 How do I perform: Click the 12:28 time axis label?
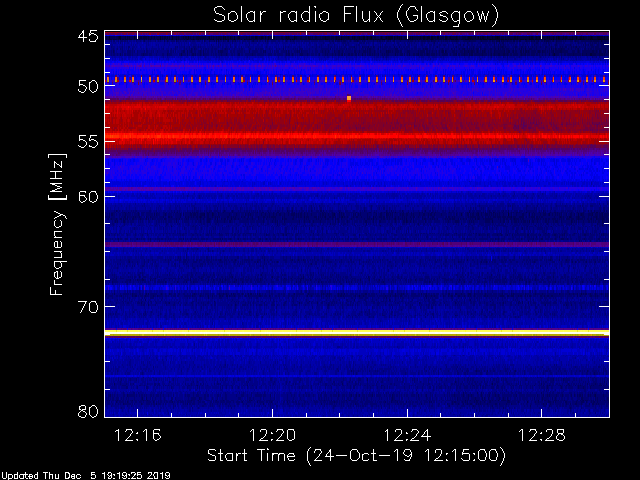click(542, 435)
